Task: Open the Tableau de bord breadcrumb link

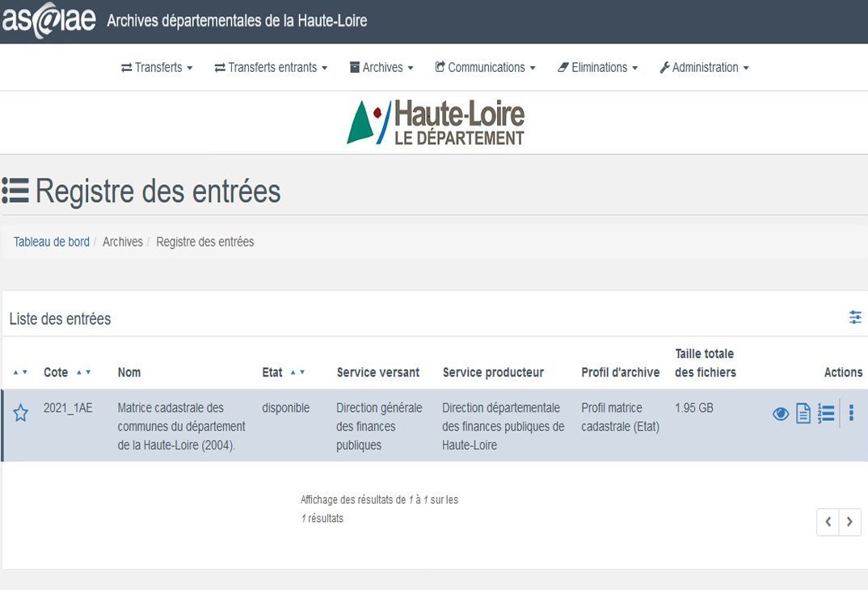Action: coord(51,241)
